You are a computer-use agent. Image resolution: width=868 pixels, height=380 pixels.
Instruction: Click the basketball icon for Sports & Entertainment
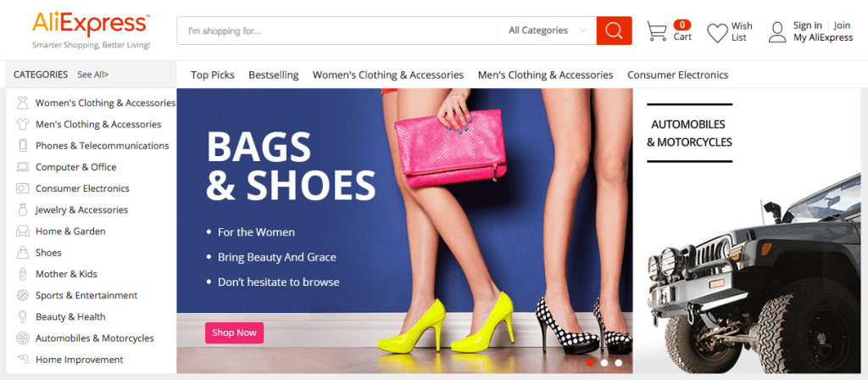point(23,295)
